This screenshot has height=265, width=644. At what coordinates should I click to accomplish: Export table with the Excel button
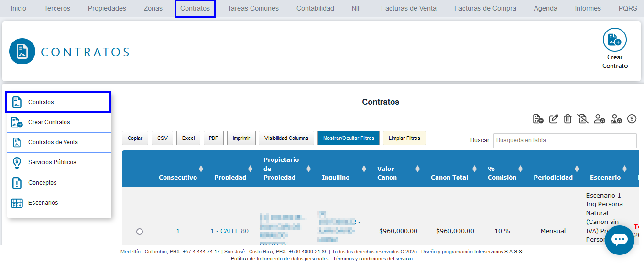click(x=188, y=138)
